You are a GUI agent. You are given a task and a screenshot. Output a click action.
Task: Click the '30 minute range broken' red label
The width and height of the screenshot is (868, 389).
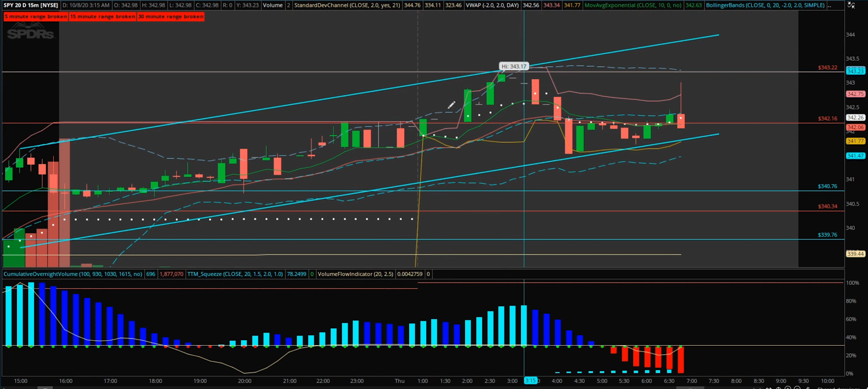[171, 17]
